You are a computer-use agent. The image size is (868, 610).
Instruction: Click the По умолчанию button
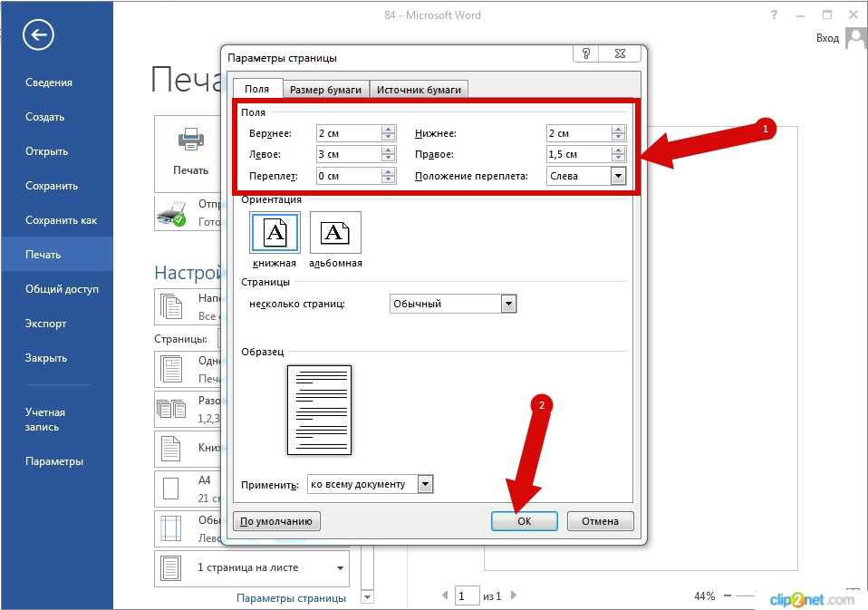[x=276, y=521]
